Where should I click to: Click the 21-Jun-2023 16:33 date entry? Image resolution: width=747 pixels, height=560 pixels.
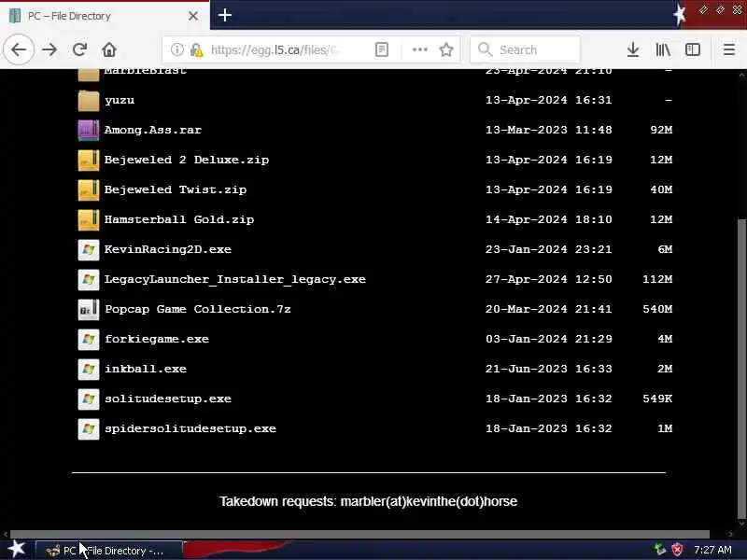coord(549,369)
